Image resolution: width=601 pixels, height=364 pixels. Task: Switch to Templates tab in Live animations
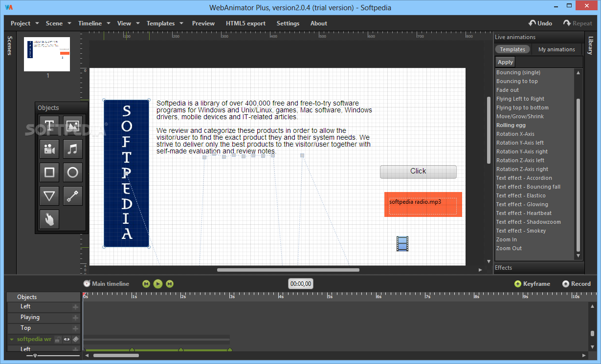click(x=512, y=49)
